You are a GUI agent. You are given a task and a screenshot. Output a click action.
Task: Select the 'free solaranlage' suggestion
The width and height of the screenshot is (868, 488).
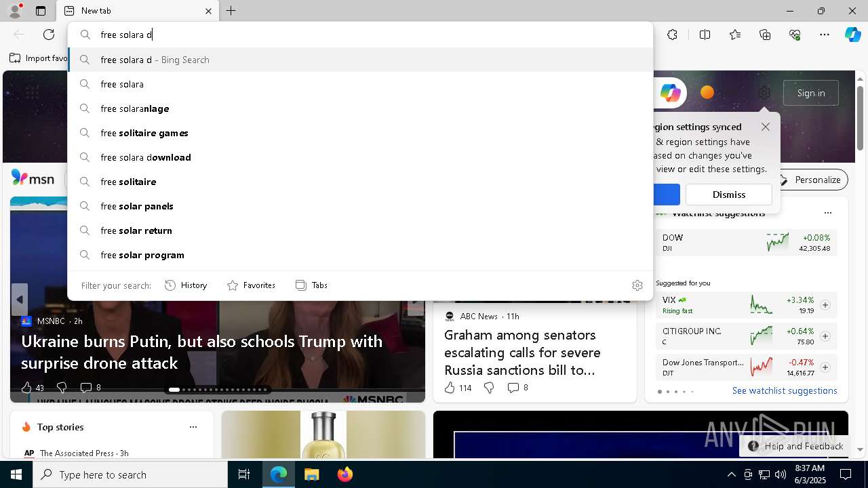[x=360, y=108]
